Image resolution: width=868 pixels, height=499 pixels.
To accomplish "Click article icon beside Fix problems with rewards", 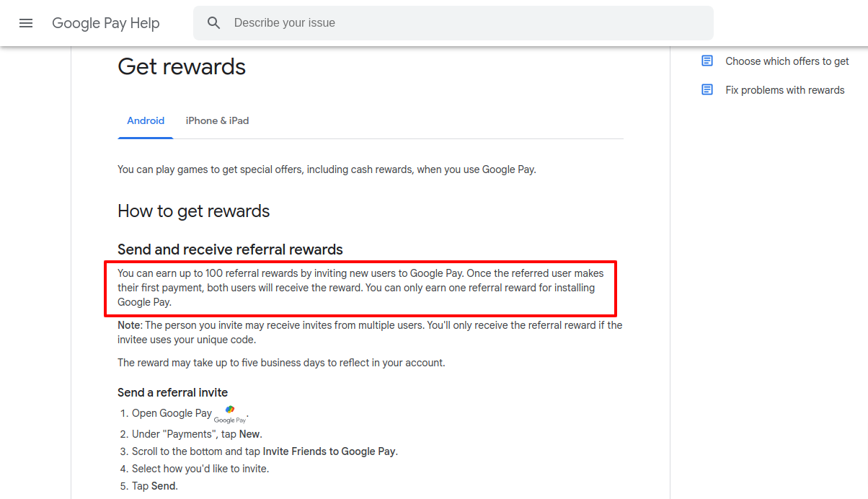I will (707, 90).
